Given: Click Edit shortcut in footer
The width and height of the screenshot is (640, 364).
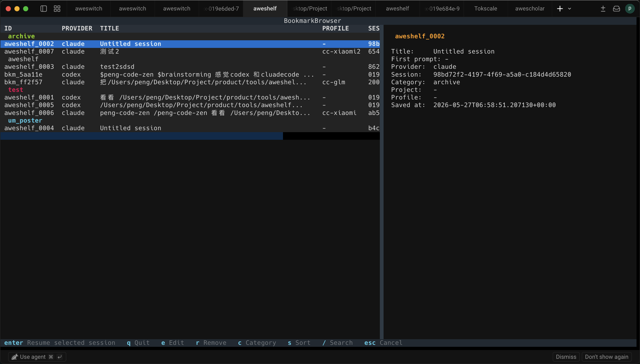Looking at the screenshot, I should (x=173, y=343).
